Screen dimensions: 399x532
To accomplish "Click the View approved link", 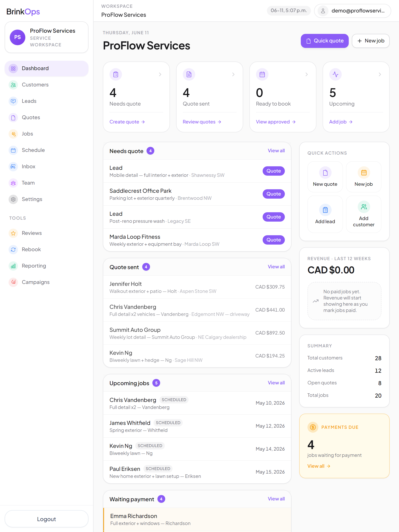I will pyautogui.click(x=276, y=122).
